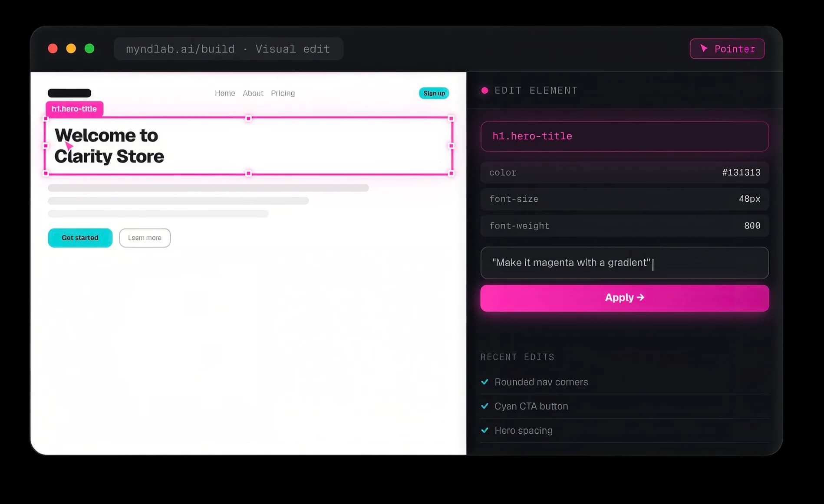Viewport: 824px width, 504px height.
Task: Click the magenta dot beside EDIT ELEMENT
Action: point(485,91)
